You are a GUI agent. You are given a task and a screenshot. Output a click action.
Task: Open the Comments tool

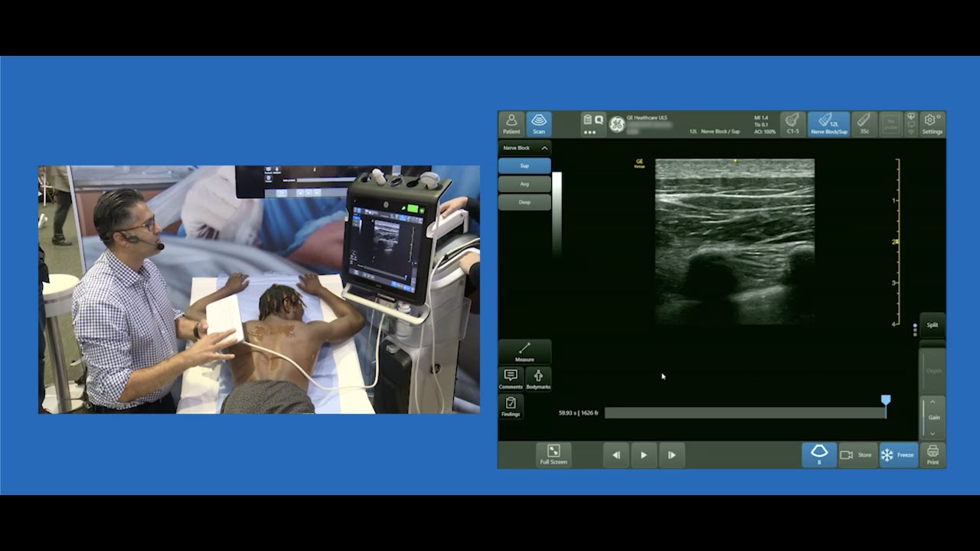[511, 378]
